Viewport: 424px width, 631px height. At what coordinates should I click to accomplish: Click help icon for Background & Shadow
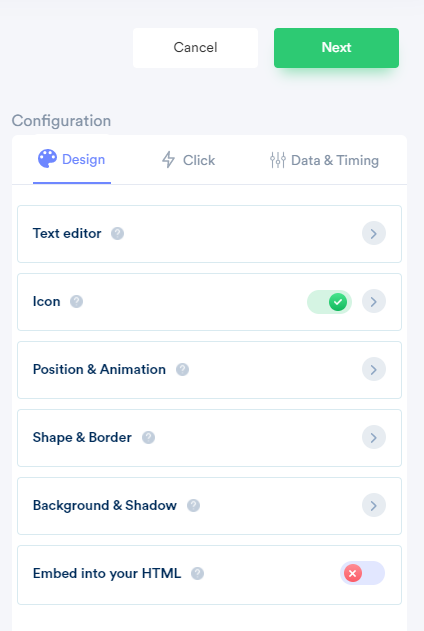pos(193,505)
